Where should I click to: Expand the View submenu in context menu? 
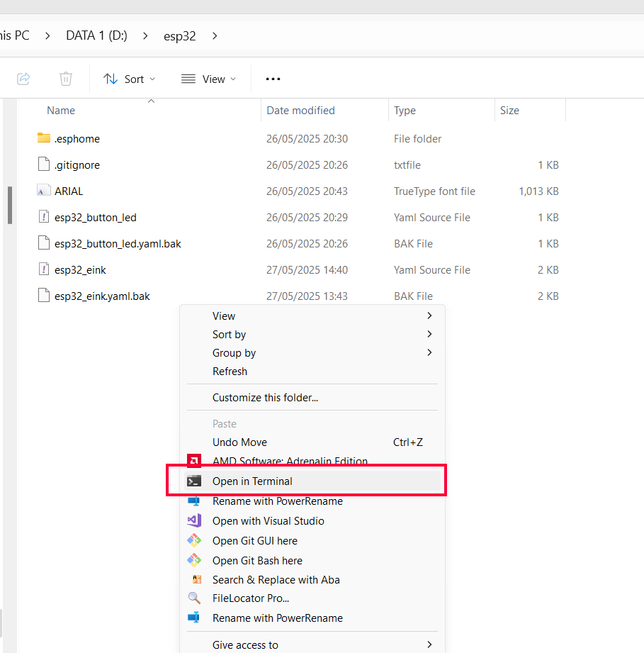pos(312,316)
